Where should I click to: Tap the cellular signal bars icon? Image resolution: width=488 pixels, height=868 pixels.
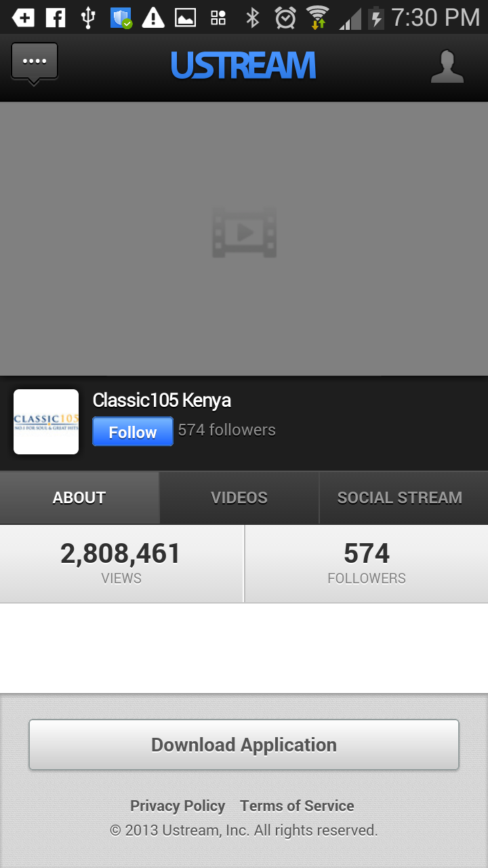[350, 19]
